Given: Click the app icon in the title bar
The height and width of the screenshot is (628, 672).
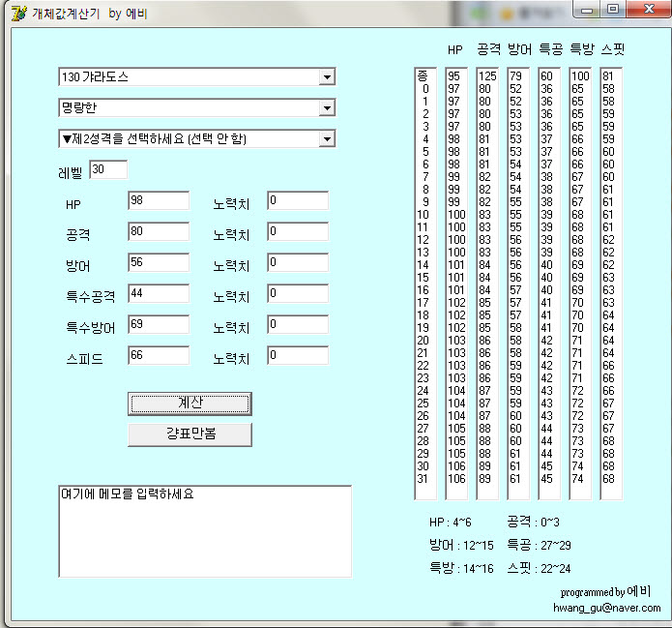Looking at the screenshot, I should pos(18,14).
